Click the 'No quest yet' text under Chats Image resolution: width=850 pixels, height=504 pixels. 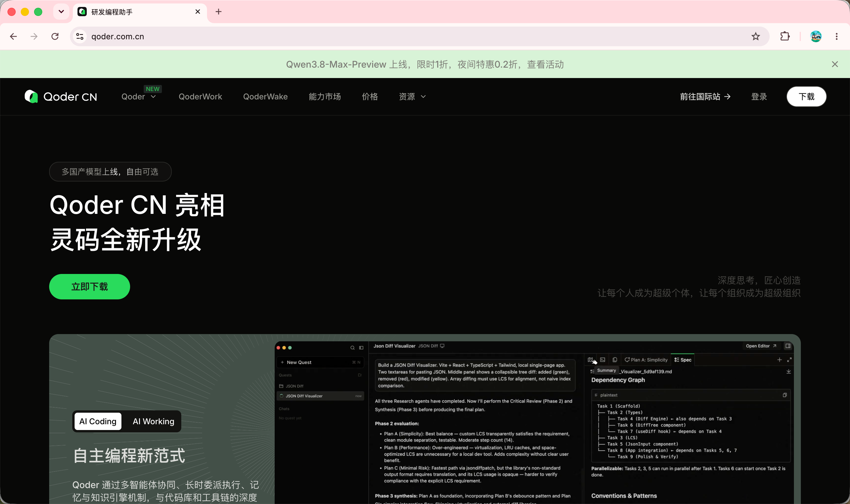click(290, 418)
